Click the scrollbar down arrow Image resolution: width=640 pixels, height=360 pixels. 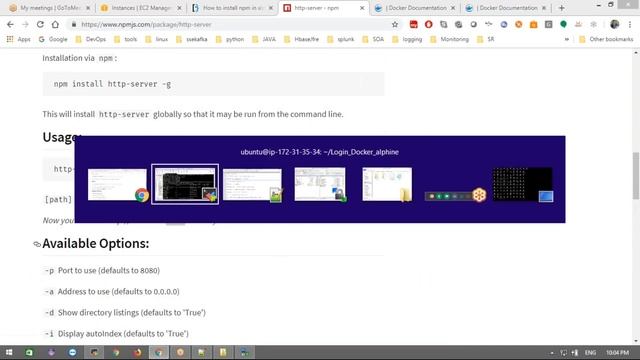coord(636,341)
